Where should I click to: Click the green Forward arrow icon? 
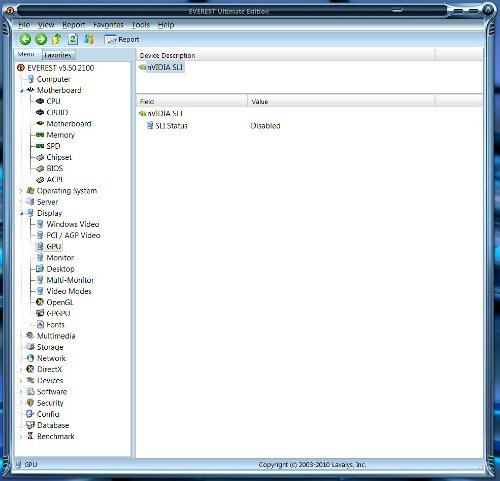(41, 39)
